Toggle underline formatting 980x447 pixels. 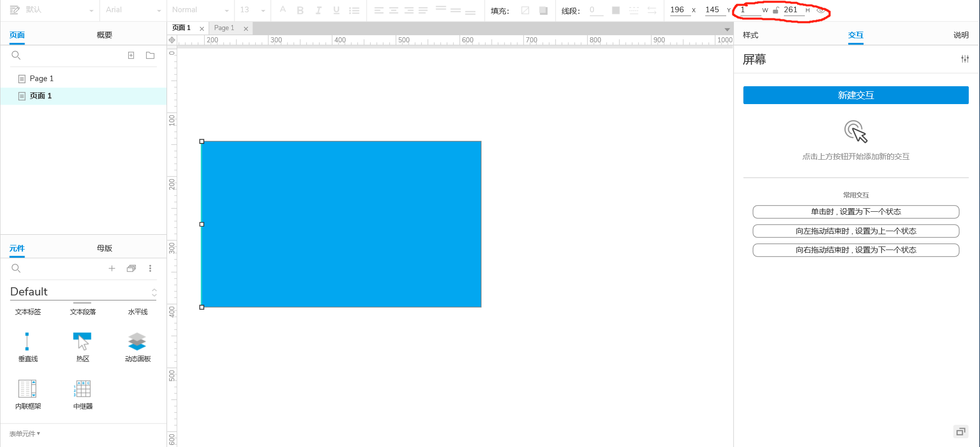336,10
